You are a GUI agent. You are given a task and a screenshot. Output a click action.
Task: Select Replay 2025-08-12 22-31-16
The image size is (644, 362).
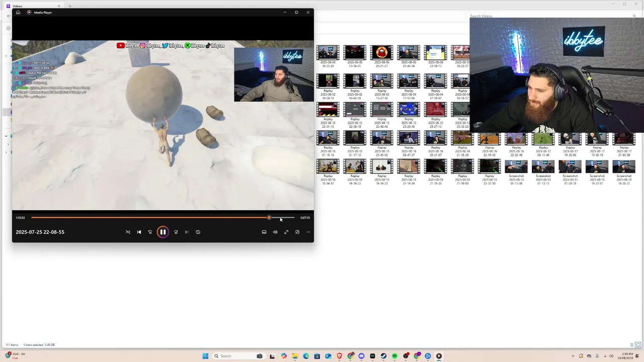(328, 115)
